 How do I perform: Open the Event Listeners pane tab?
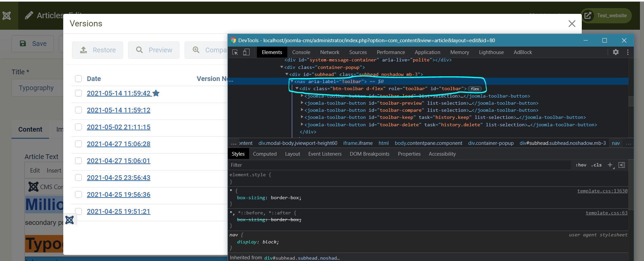325,154
